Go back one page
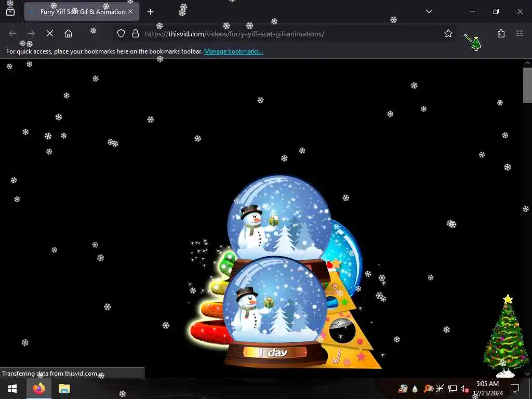Image resolution: width=532 pixels, height=399 pixels. 12,34
